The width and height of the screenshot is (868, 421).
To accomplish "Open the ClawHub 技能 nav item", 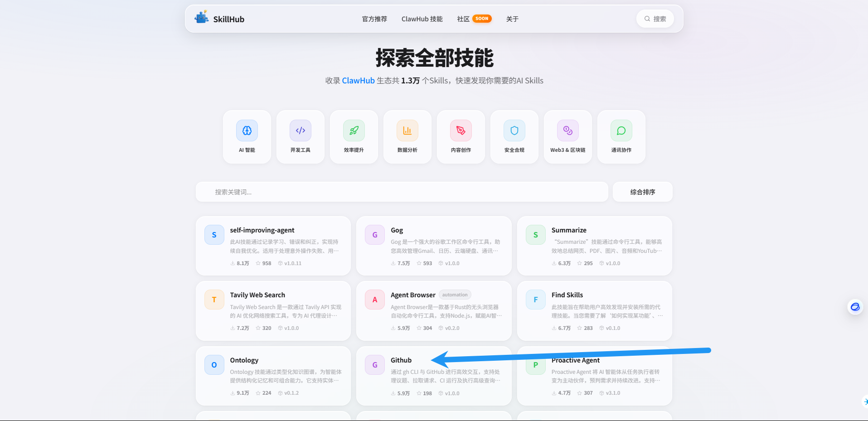I will coord(422,19).
